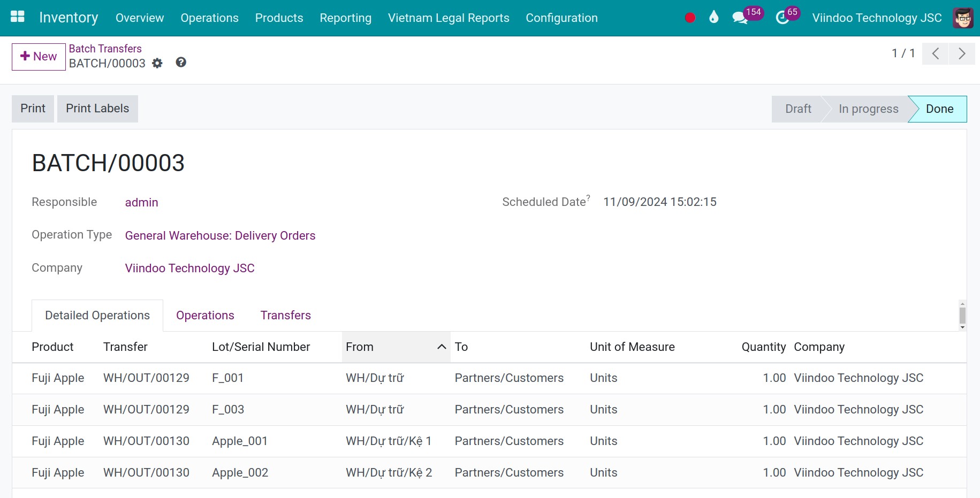Open the Batch Transfers breadcrumb link
The height and width of the screenshot is (498, 980).
(x=105, y=49)
